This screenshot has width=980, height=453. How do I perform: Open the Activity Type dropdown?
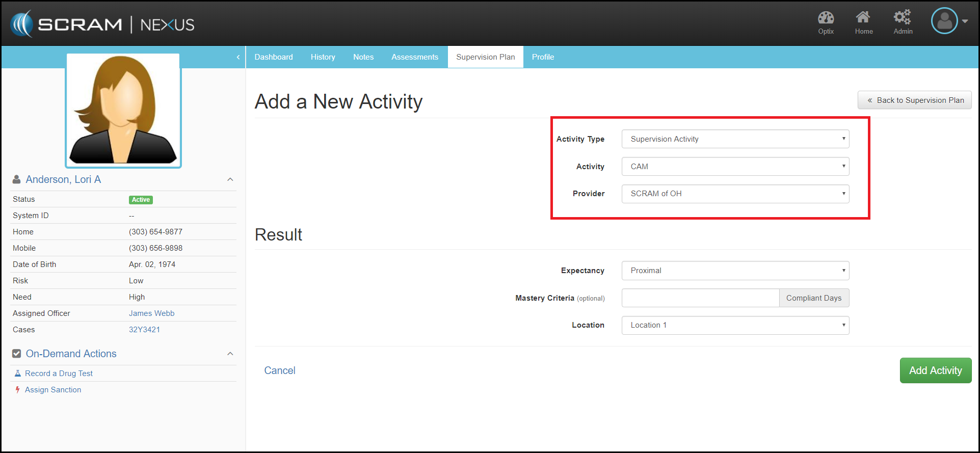coord(735,139)
